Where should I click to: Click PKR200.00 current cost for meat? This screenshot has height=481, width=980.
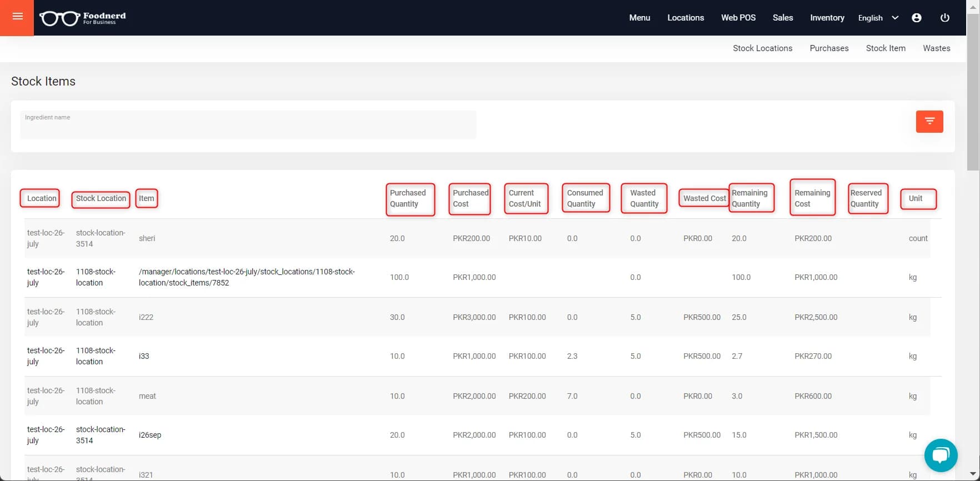click(527, 396)
